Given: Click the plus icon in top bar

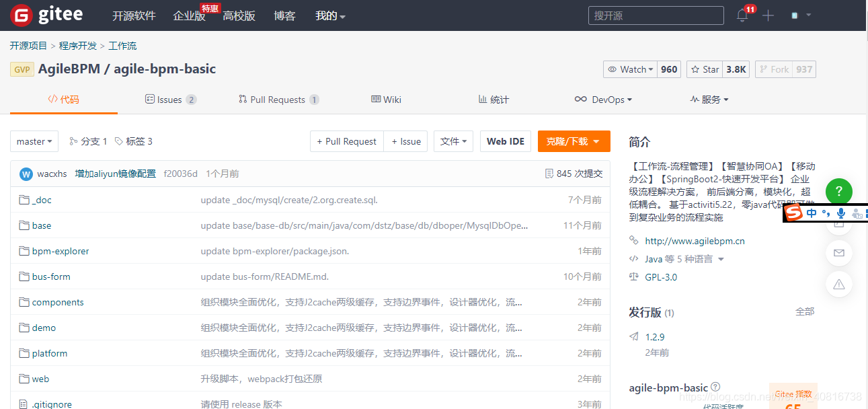Looking at the screenshot, I should coord(768,15).
